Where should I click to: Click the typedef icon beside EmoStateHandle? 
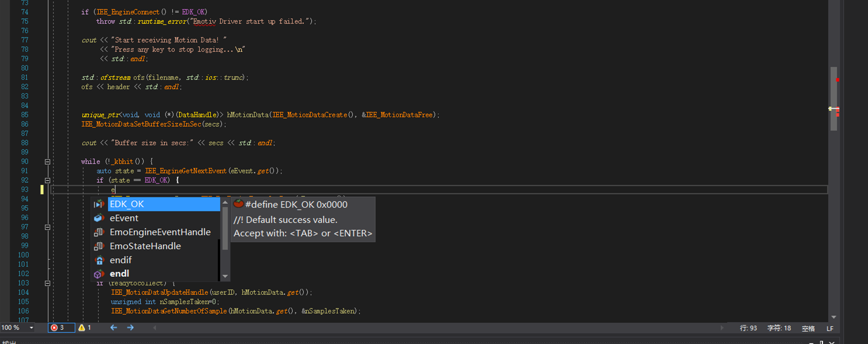pos(99,246)
